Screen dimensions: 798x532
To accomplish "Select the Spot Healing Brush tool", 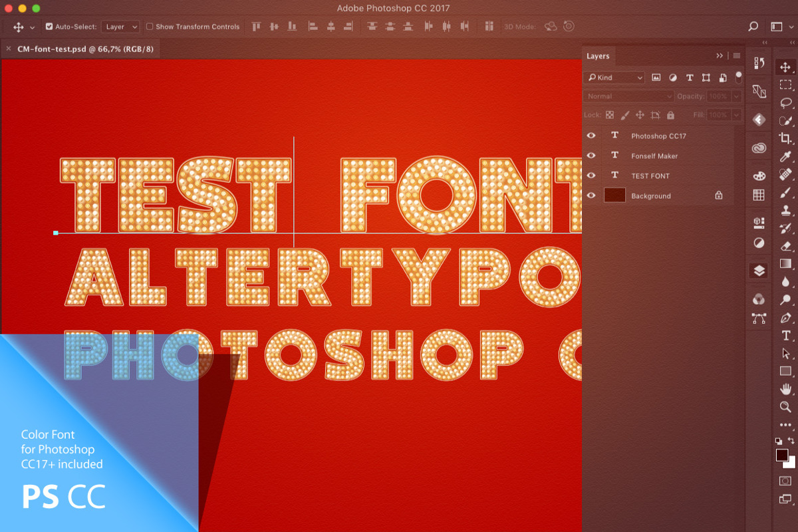I will (785, 174).
